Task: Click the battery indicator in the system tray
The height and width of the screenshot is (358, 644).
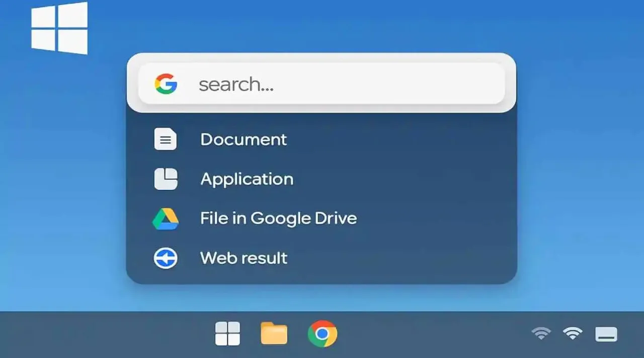Action: coord(605,333)
